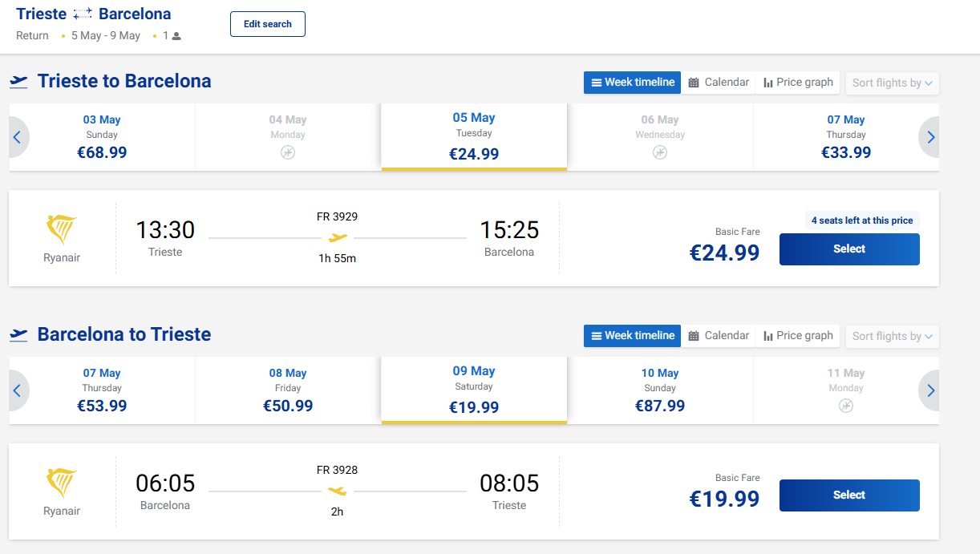The width and height of the screenshot is (980, 554).
Task: Select Week timeline for outbound flights
Action: [x=632, y=83]
